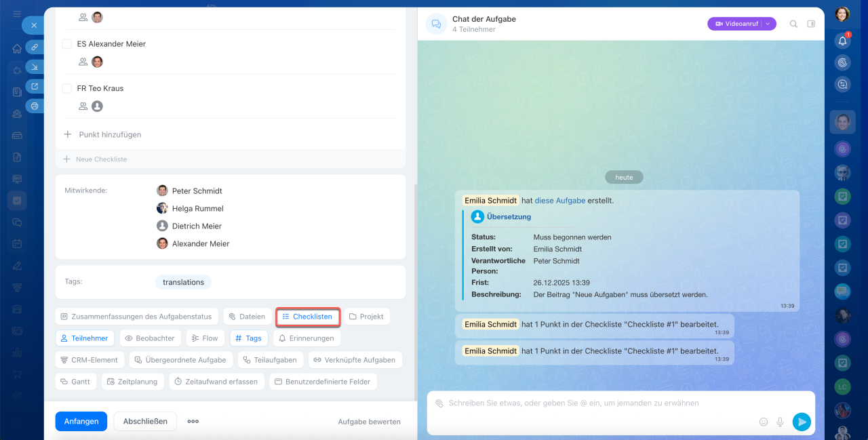868x440 pixels.
Task: Click the translations tag chip
Action: [x=183, y=282]
